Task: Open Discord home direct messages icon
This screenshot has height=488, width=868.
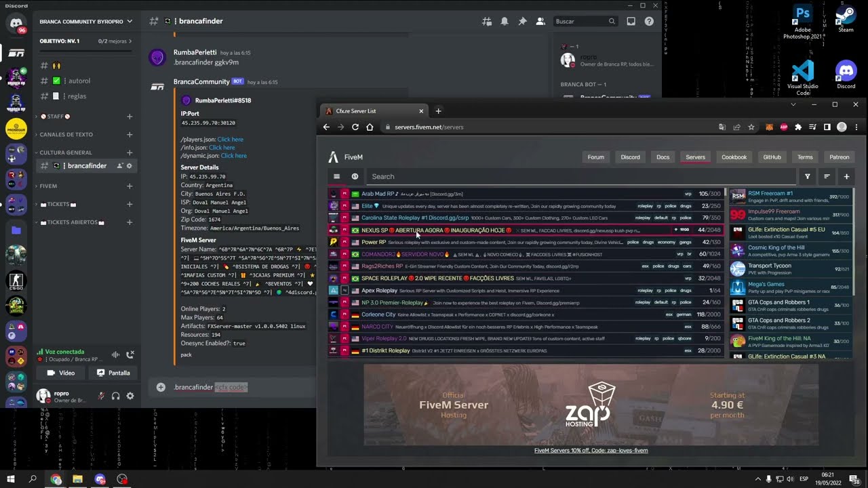Action: (16, 24)
